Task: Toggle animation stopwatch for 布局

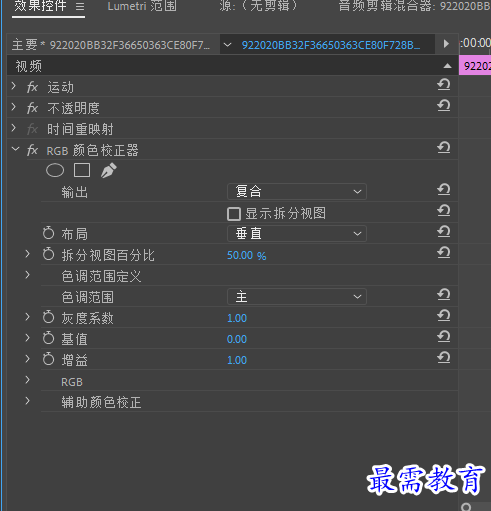Action: (x=48, y=233)
